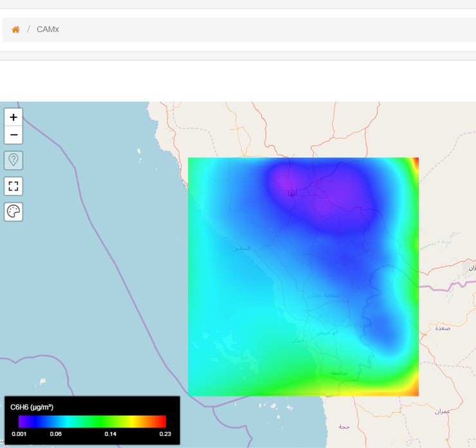Click the صعدة label on map
The height and width of the screenshot is (448, 476).
click(443, 328)
